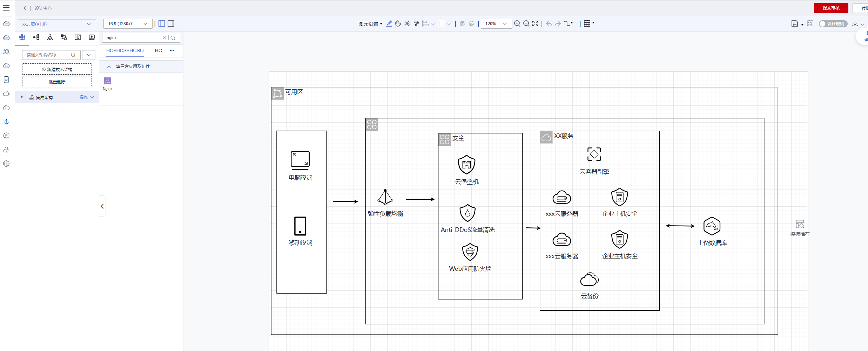Select the 弹性负载均衡 node on canvas

(x=385, y=203)
